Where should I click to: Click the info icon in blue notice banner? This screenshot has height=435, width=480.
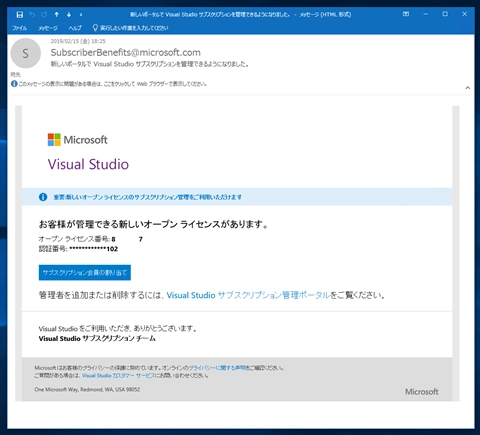point(43,197)
